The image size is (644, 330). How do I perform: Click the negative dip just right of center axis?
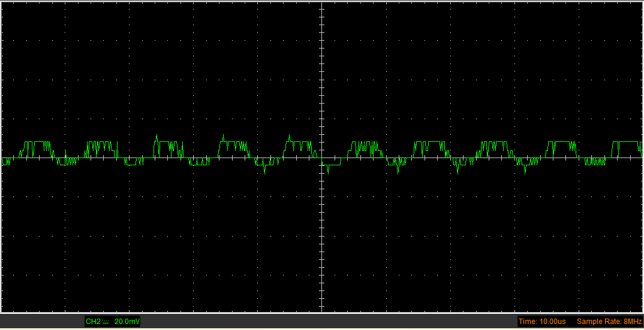coord(328,169)
